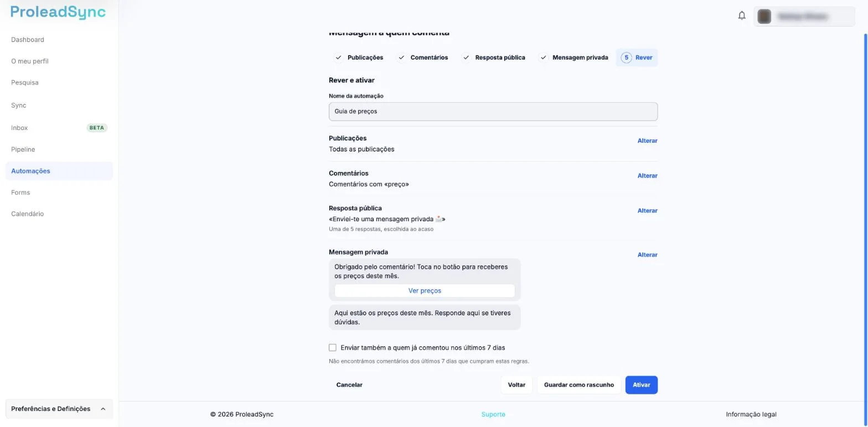Viewport: 868px width, 427px height.
Task: Change the Resposta pública setting
Action: (x=647, y=211)
